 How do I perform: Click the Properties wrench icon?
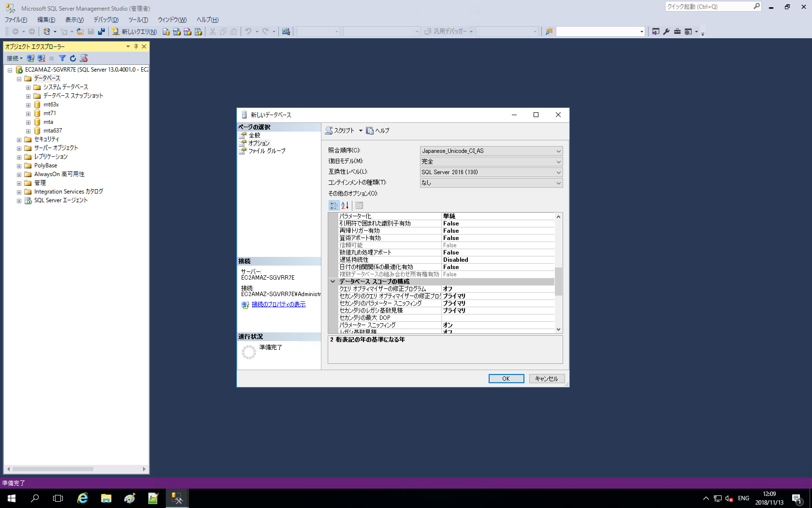[x=666, y=32]
